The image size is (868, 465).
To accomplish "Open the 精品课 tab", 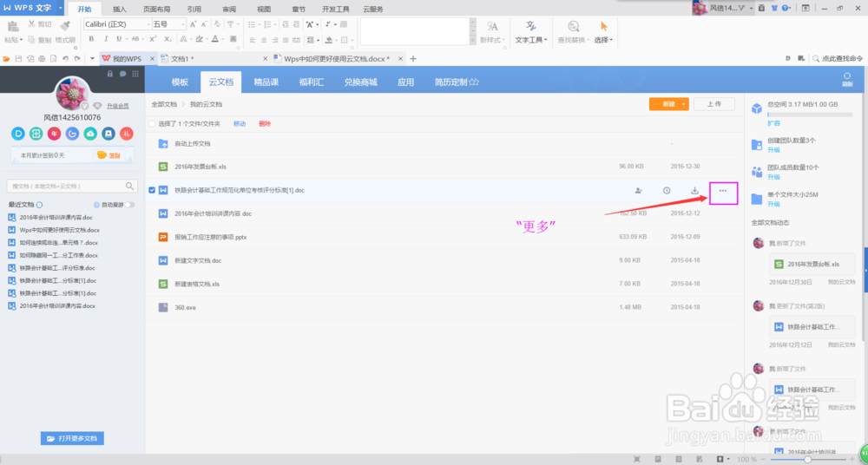I will 266,82.
